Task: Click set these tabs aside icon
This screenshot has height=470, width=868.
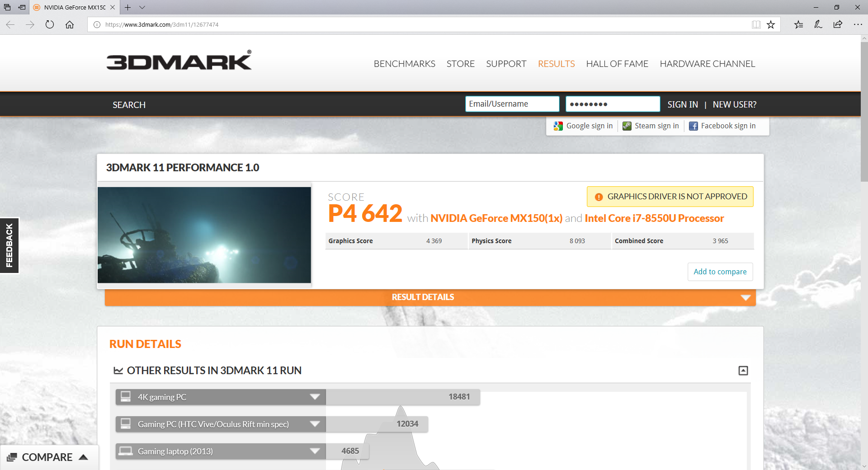Action: (22, 7)
